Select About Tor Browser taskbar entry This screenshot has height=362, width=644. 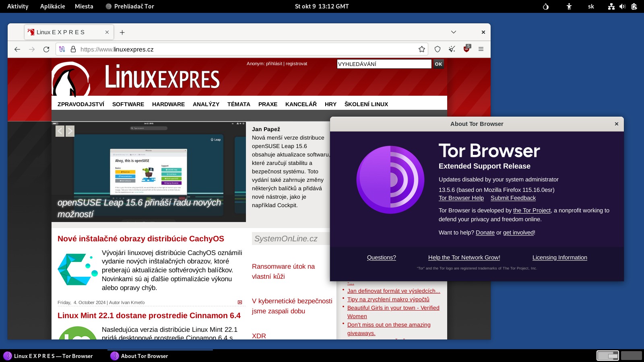tap(160, 356)
